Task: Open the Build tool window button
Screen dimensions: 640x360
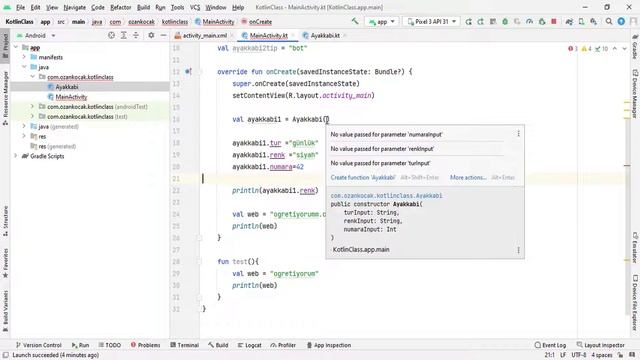Action: click(218, 345)
